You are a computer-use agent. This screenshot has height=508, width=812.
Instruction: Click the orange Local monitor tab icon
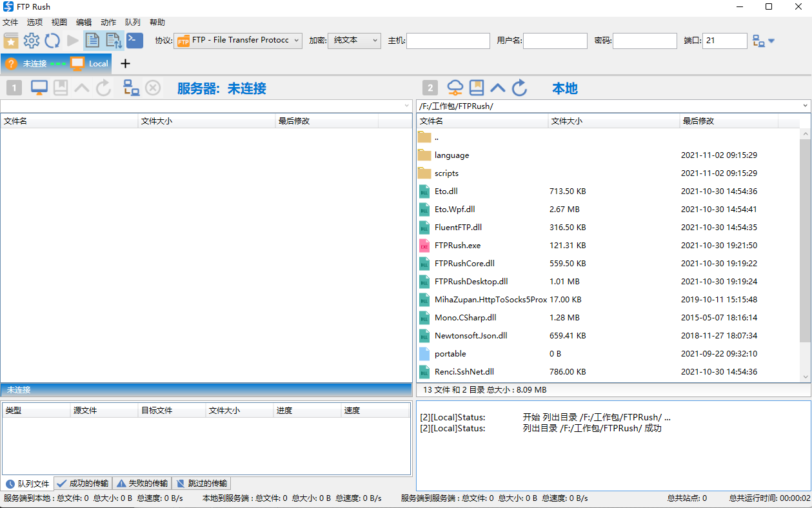click(x=77, y=64)
